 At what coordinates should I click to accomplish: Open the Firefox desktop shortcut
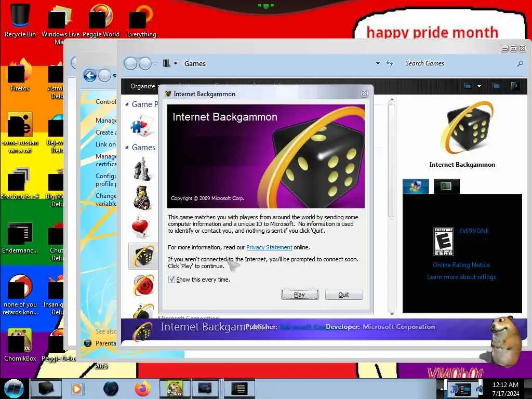click(x=20, y=75)
